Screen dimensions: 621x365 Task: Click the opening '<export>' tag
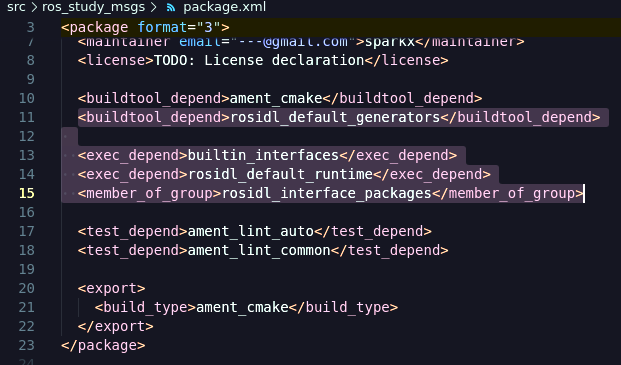click(112, 288)
